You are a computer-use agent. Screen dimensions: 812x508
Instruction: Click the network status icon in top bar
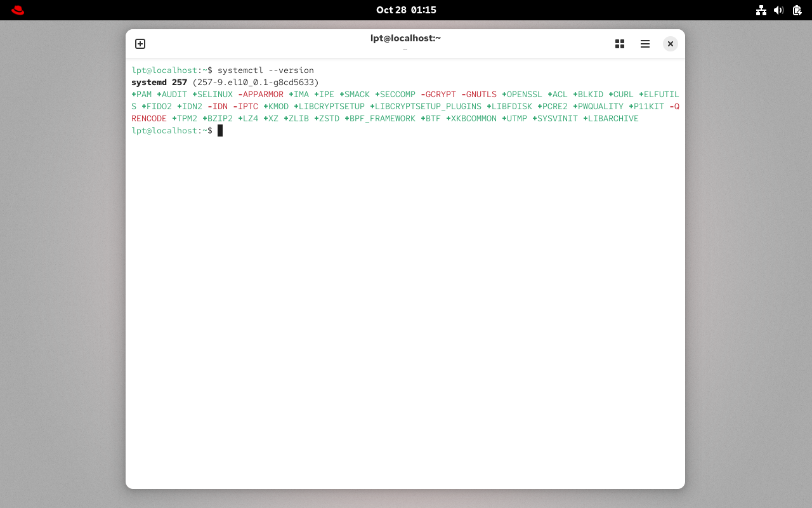(761, 10)
